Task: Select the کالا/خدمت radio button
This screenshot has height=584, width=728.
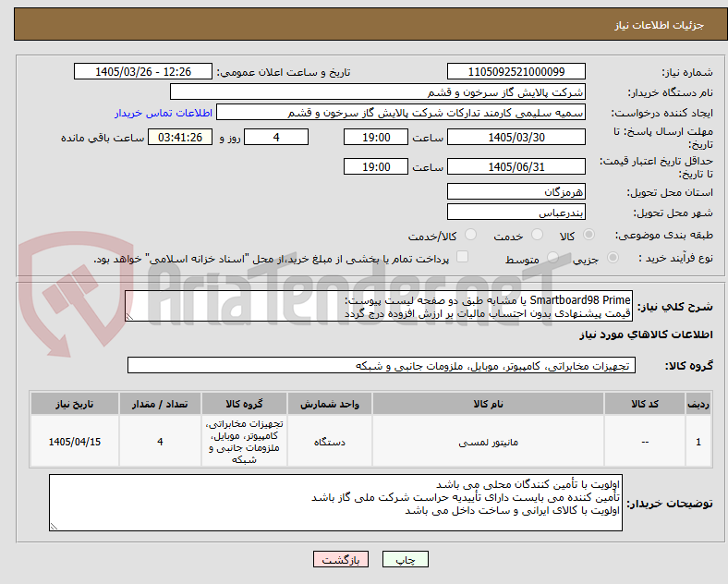Action: tap(471, 235)
